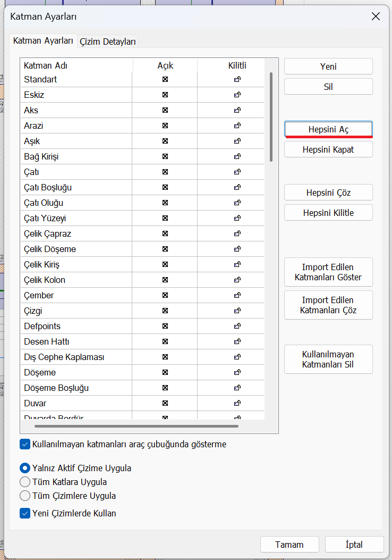Click Hepsini Kilitle button
Viewport: 392px width, 560px height.
[x=328, y=213]
